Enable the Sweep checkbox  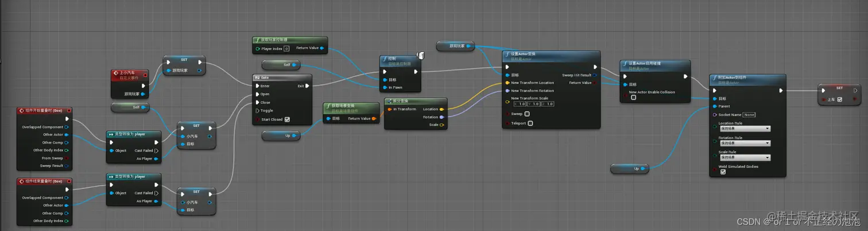click(x=527, y=114)
